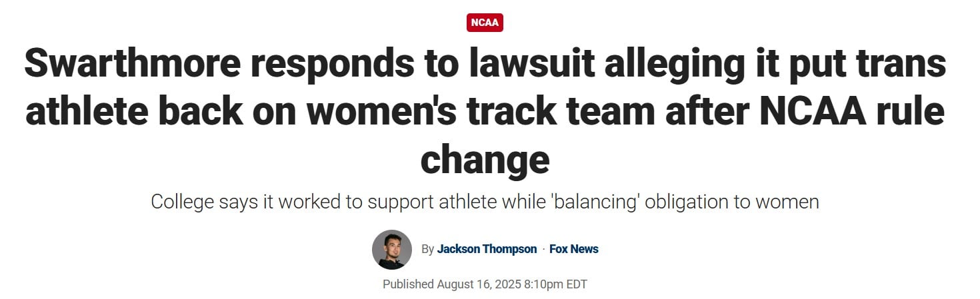Open the red NCAA category tag
Viewport: 980px width, 299px height.
485,23
